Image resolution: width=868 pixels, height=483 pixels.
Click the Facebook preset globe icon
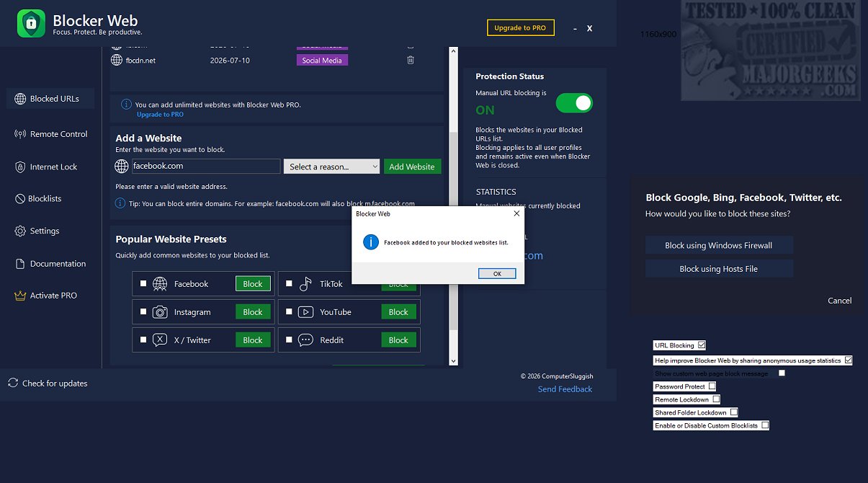[160, 284]
